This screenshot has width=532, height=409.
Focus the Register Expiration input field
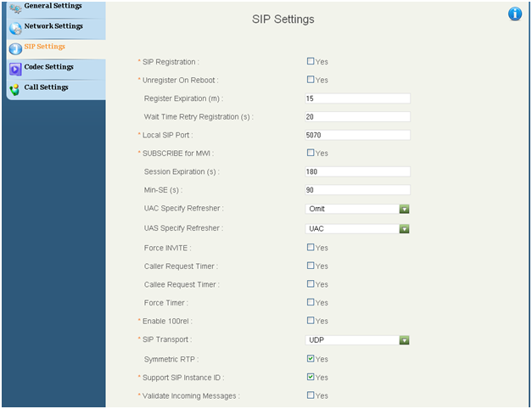(x=357, y=98)
